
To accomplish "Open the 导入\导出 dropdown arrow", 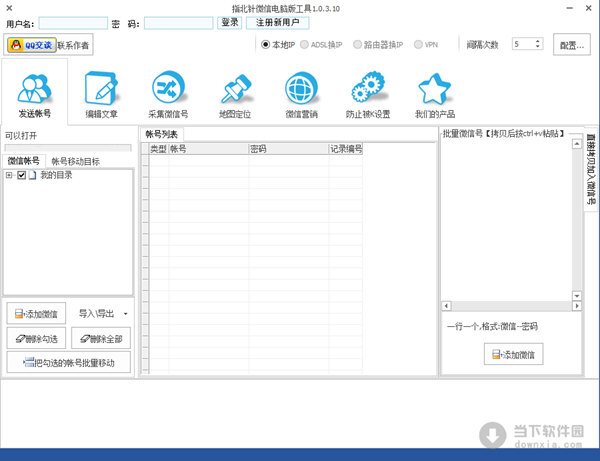I will tap(126, 314).
